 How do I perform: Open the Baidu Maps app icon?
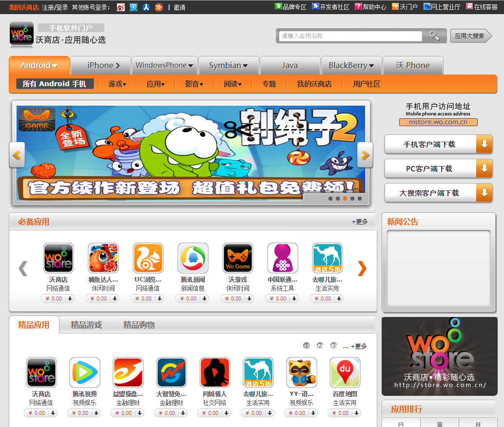(x=345, y=372)
